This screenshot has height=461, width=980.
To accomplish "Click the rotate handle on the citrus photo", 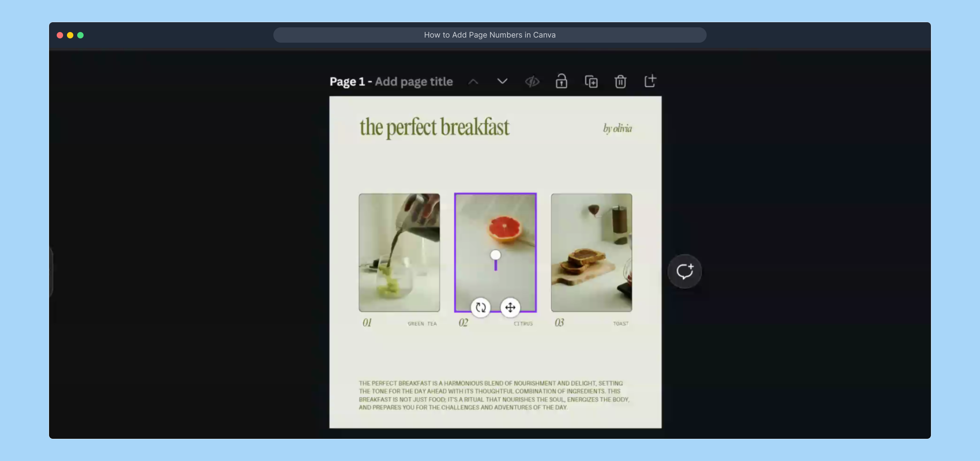I will pyautogui.click(x=481, y=307).
